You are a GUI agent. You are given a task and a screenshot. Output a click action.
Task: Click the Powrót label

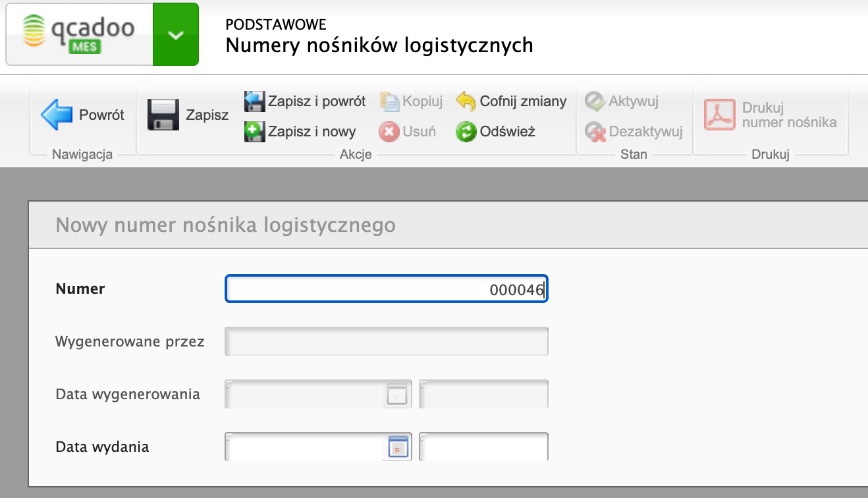tap(101, 115)
